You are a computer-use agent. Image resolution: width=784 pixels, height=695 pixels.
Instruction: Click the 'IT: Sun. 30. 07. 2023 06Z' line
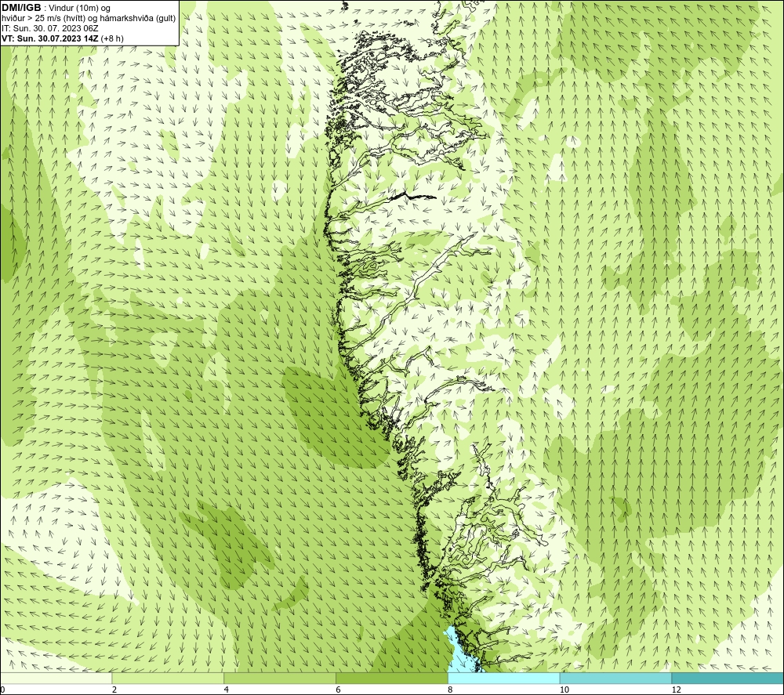point(50,28)
